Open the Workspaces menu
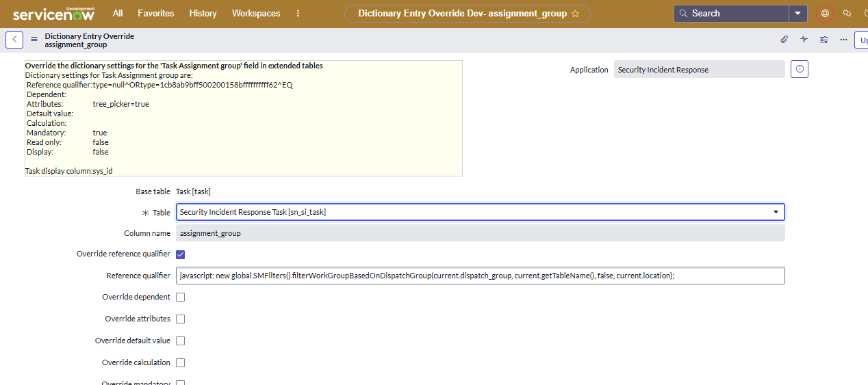Viewport: 868px width, 385px height. [x=256, y=13]
